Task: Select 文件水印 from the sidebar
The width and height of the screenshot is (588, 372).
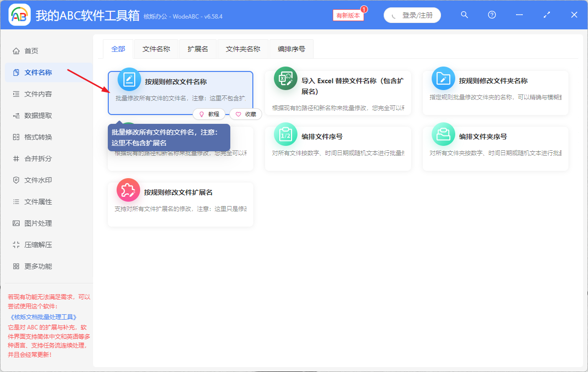Action: click(29, 180)
